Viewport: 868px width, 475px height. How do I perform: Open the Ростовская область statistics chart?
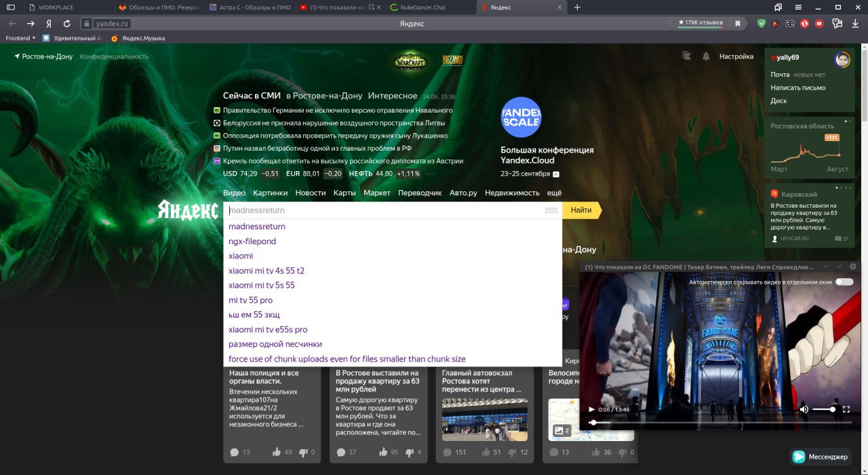click(x=810, y=147)
